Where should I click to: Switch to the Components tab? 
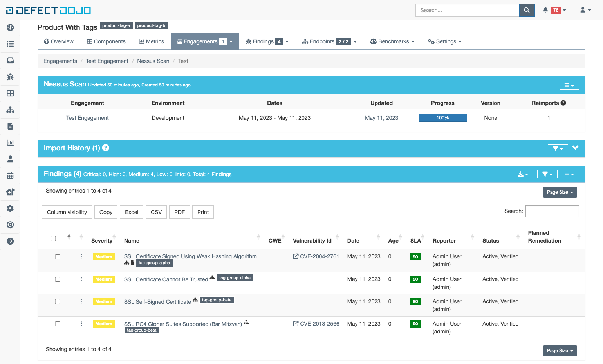pyautogui.click(x=106, y=41)
